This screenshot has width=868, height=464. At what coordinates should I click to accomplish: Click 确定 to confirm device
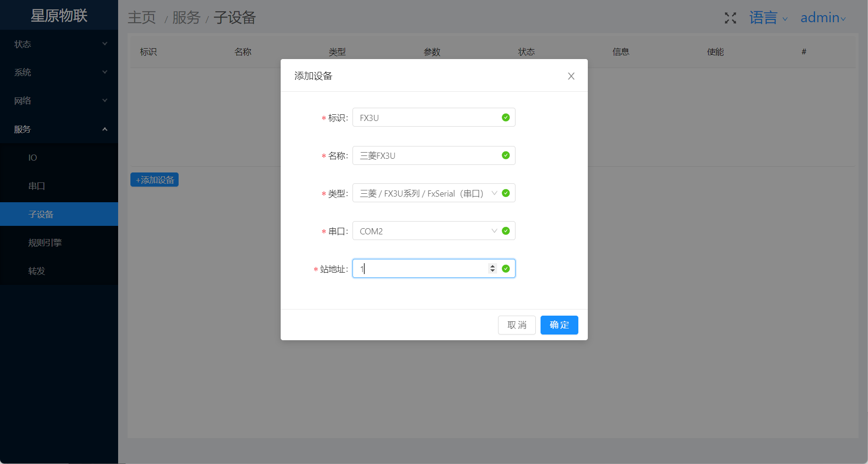point(559,325)
